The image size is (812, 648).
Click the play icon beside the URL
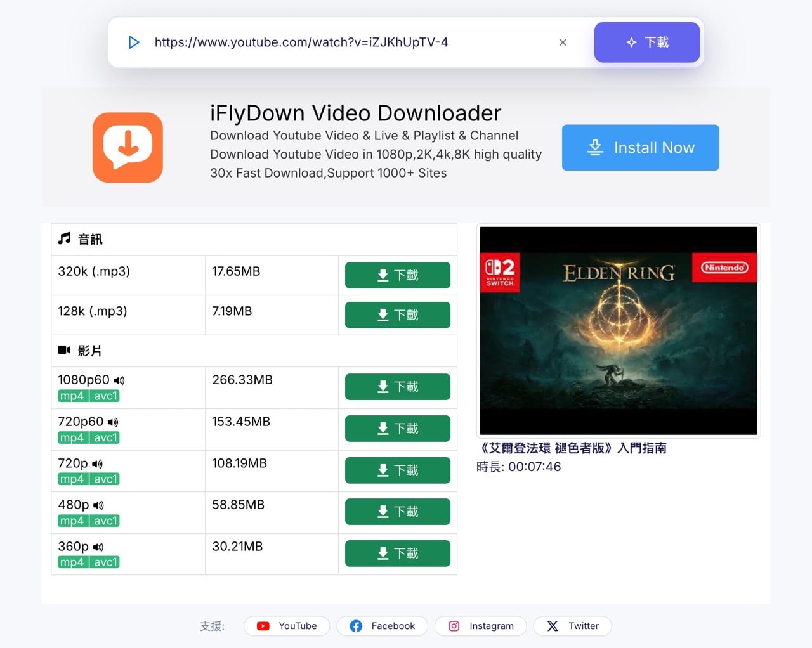(134, 42)
